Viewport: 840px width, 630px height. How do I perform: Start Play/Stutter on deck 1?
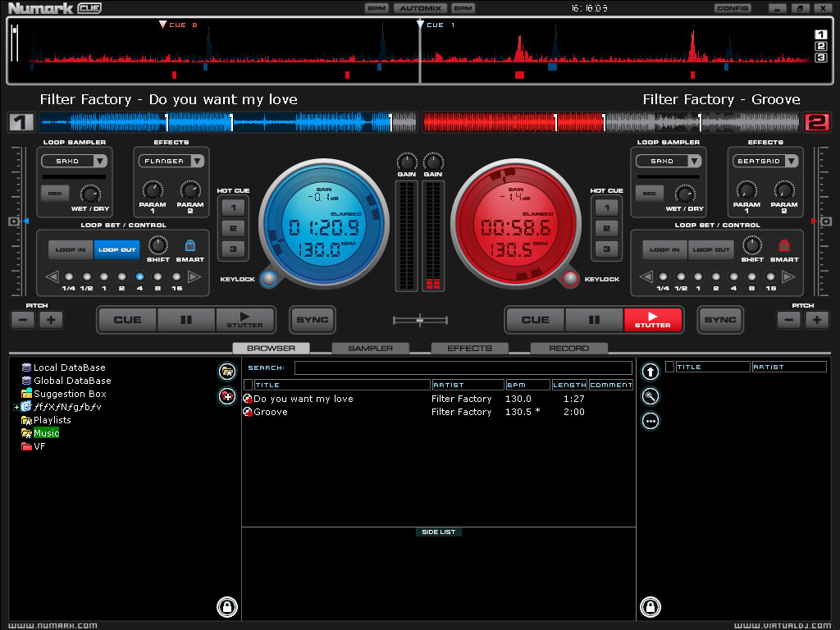tap(244, 320)
